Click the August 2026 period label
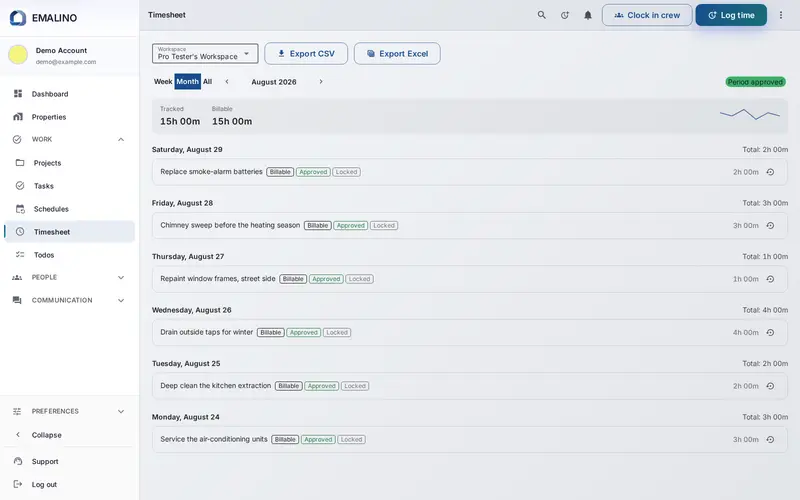The image size is (800, 500). pyautogui.click(x=273, y=82)
